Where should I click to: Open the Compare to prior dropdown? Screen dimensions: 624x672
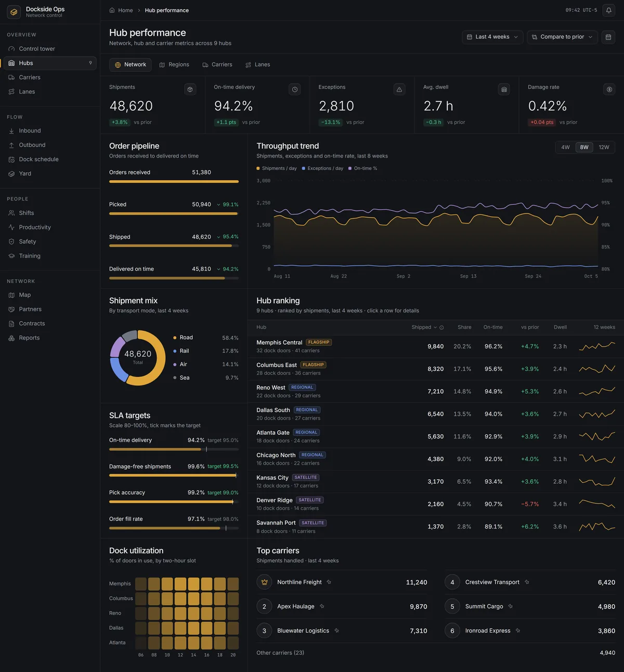click(x=563, y=37)
